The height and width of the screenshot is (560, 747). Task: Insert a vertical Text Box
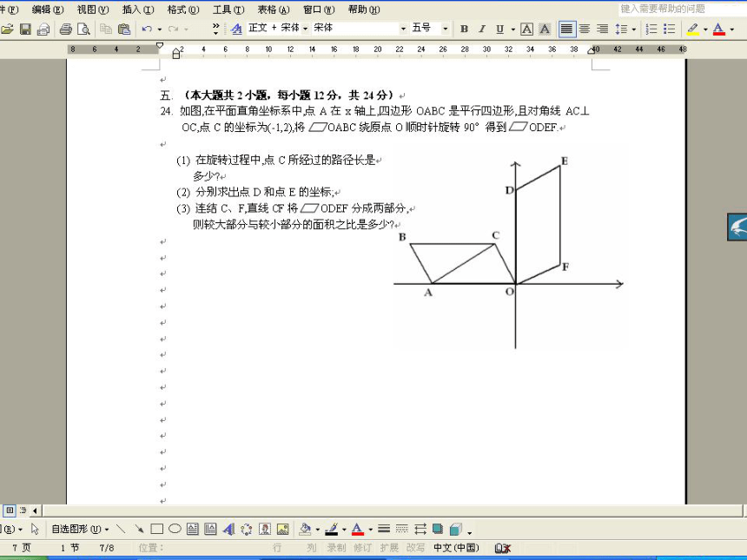click(210, 529)
